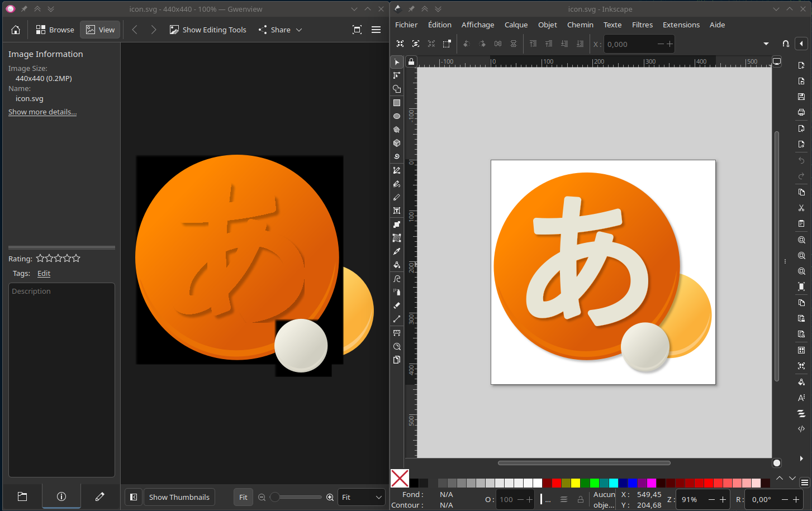Move the palette down with the down arrow
This screenshot has width=812, height=511.
coord(792,479)
